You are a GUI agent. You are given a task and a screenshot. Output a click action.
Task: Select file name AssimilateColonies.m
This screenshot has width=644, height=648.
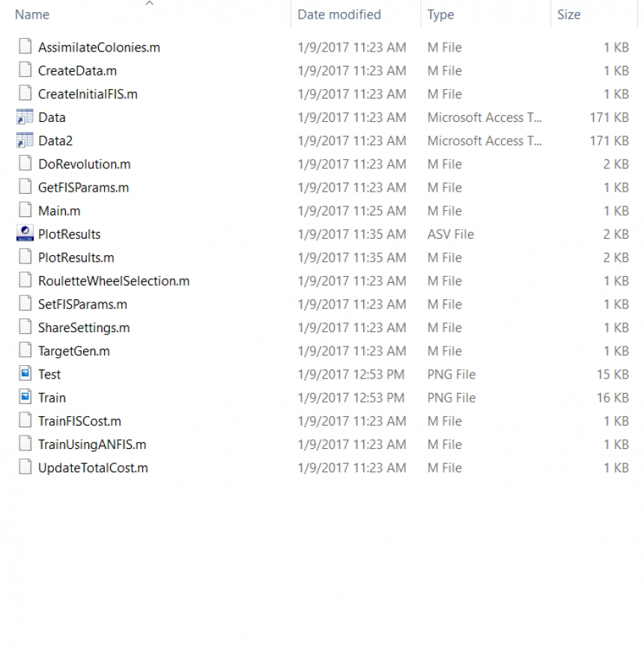pyautogui.click(x=100, y=47)
